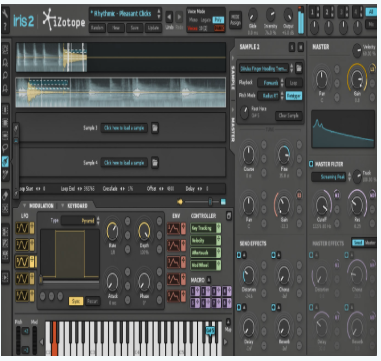Click Sample 3 load a sample field

click(x=124, y=128)
